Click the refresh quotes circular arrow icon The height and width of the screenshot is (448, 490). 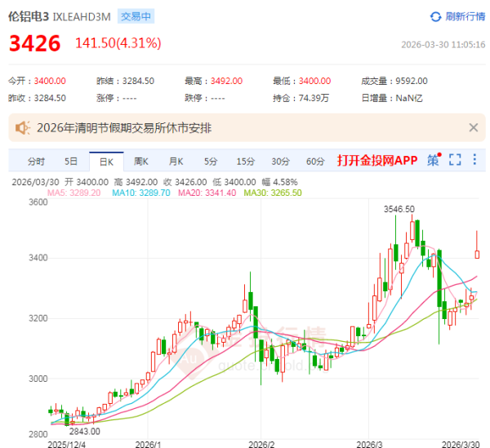pos(435,16)
